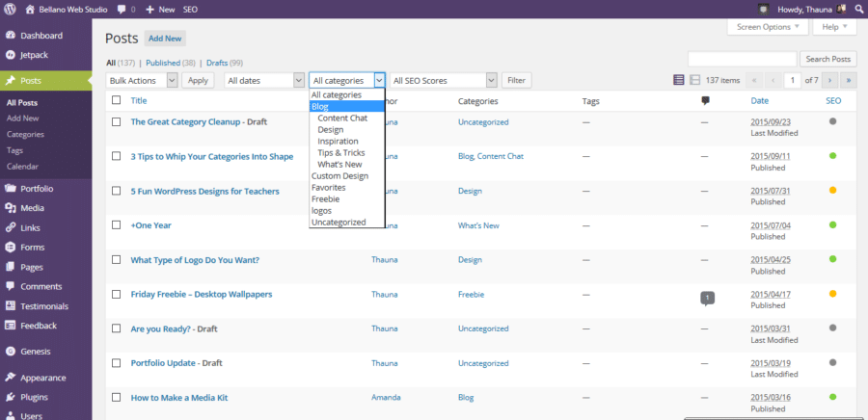Viewport: 868px width, 420px height.
Task: Collapse the All categories dropdown arrow
Action: pyautogui.click(x=379, y=80)
